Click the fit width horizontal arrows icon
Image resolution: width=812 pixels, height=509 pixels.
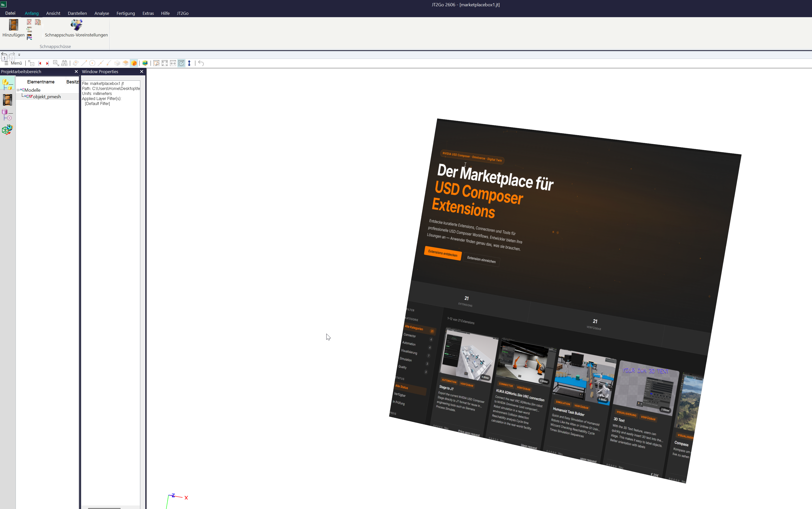point(173,63)
